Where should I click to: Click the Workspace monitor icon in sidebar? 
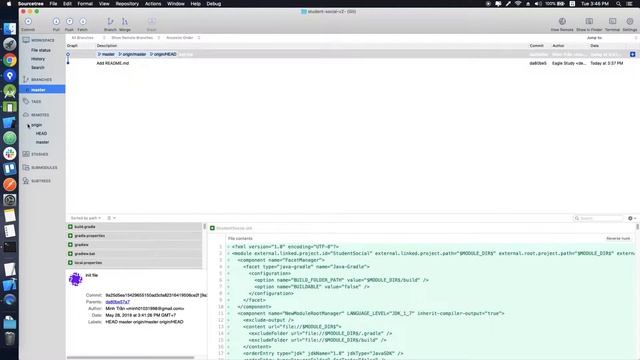tap(26, 40)
